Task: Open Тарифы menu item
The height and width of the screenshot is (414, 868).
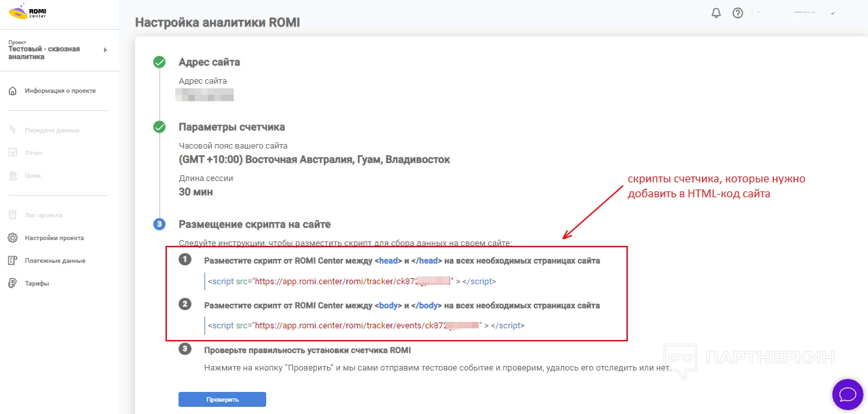Action: [x=37, y=283]
